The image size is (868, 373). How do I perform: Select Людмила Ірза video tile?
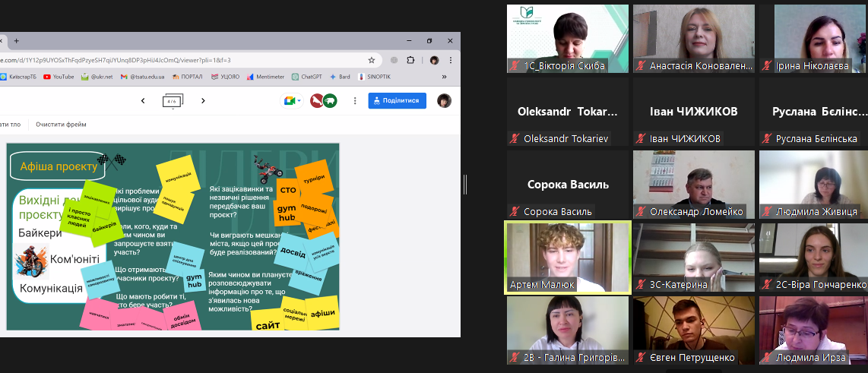pyautogui.click(x=814, y=330)
